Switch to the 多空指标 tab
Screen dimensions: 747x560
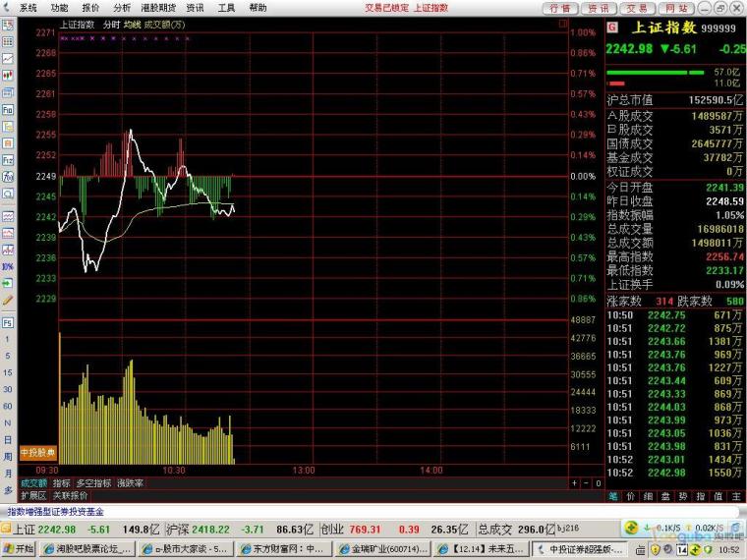coord(93,483)
